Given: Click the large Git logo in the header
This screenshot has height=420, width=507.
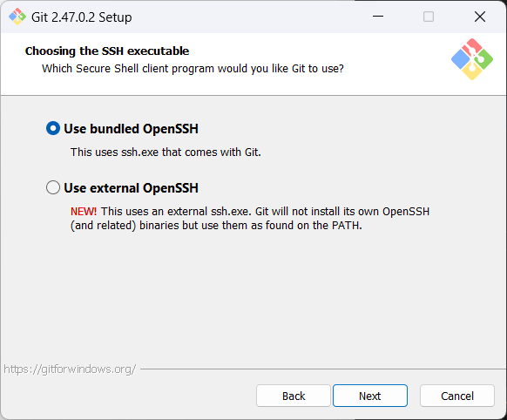Looking at the screenshot, I should point(472,59).
